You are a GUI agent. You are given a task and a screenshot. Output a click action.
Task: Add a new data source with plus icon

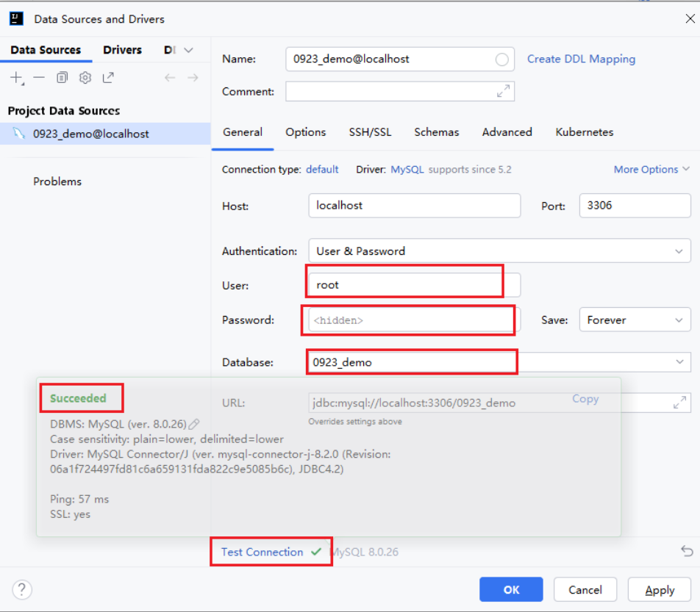pos(16,78)
